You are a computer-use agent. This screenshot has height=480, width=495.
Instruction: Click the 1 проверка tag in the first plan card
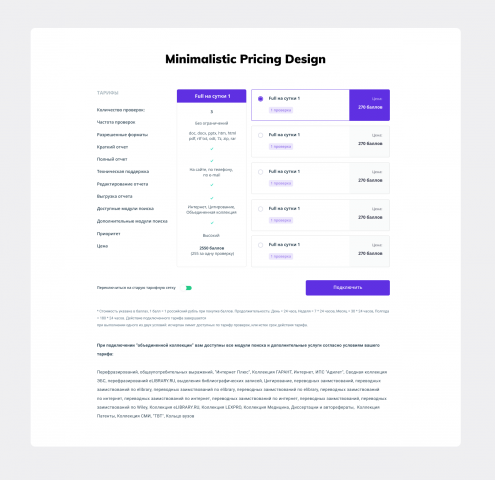coord(281,110)
